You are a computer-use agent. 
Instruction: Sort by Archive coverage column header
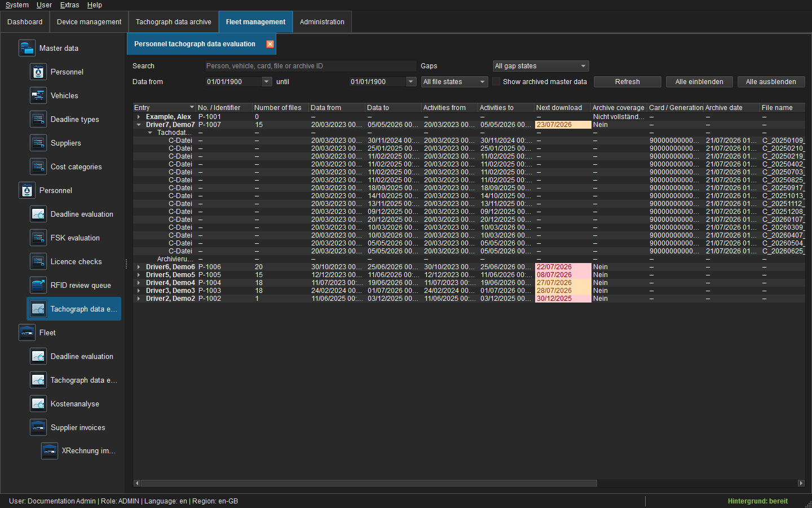(x=619, y=107)
